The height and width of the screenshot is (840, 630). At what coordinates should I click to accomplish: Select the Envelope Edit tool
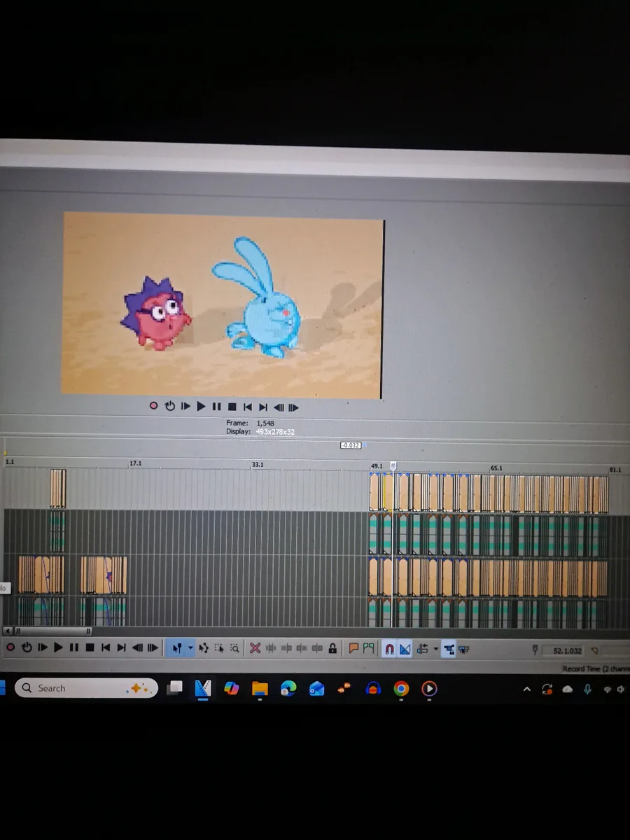coord(204,647)
